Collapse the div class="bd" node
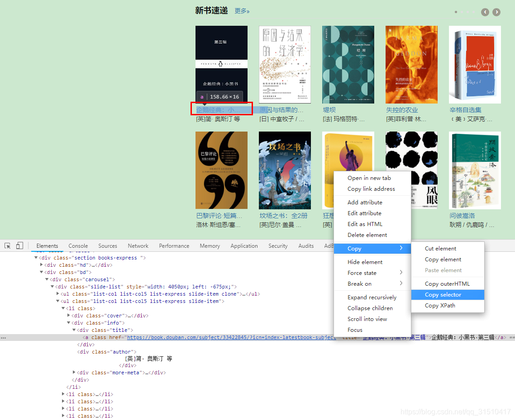515x420 pixels. point(41,272)
